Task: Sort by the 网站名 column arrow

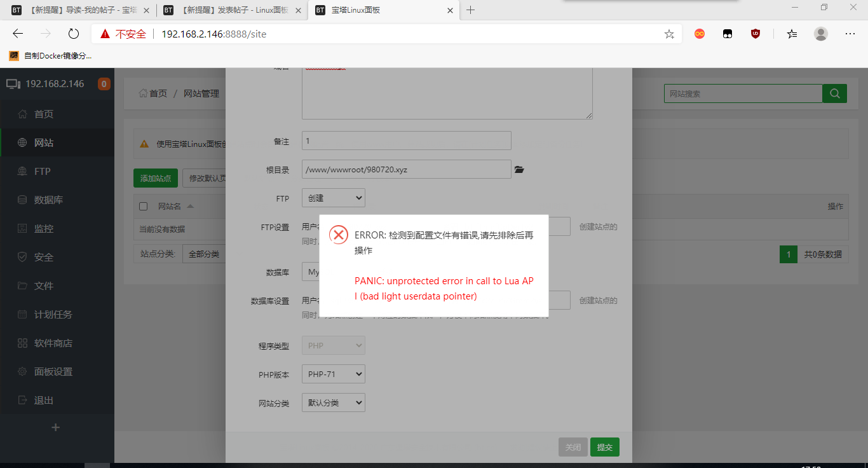Action: coord(190,206)
